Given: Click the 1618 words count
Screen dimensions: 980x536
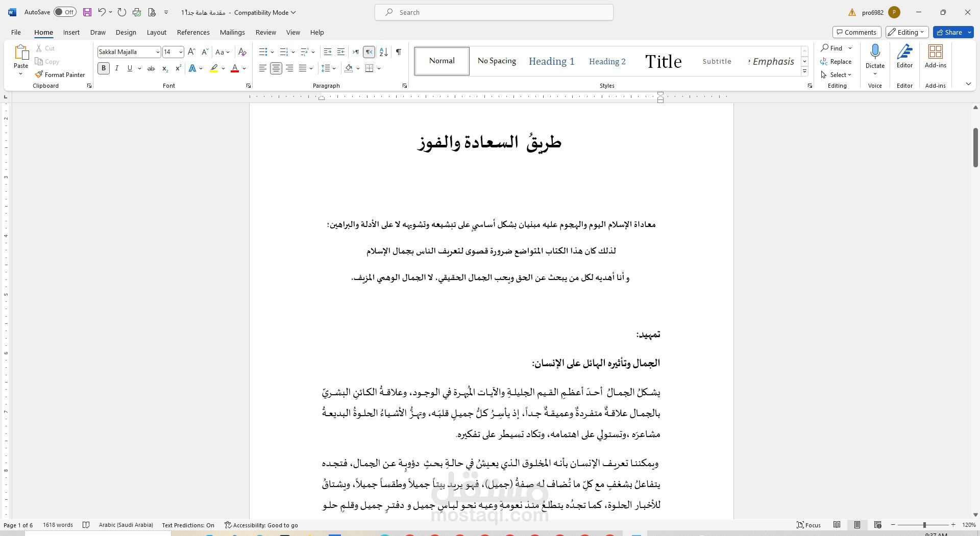Looking at the screenshot, I should coord(58,525).
